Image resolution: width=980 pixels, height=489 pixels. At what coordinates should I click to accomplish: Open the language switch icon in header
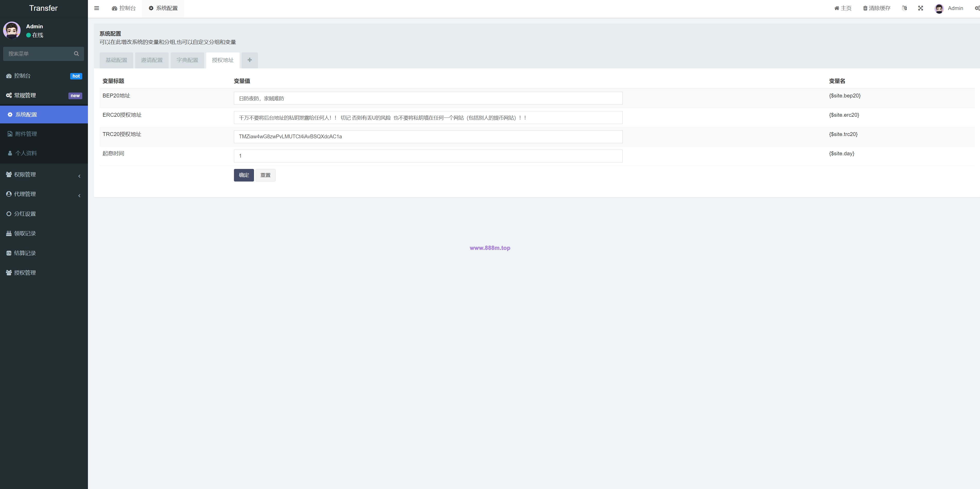[904, 8]
